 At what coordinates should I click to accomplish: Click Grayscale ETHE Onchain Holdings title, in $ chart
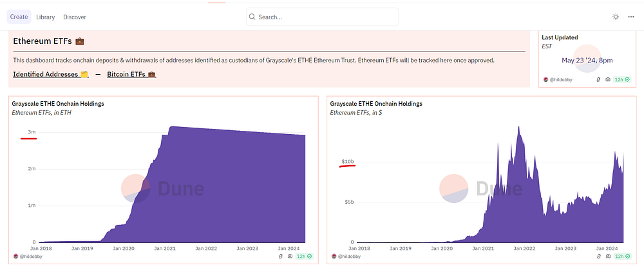tap(376, 104)
